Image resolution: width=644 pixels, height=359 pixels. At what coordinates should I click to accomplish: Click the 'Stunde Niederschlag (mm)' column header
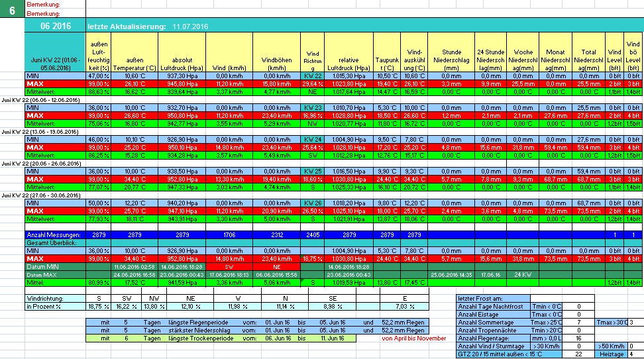tap(451, 52)
